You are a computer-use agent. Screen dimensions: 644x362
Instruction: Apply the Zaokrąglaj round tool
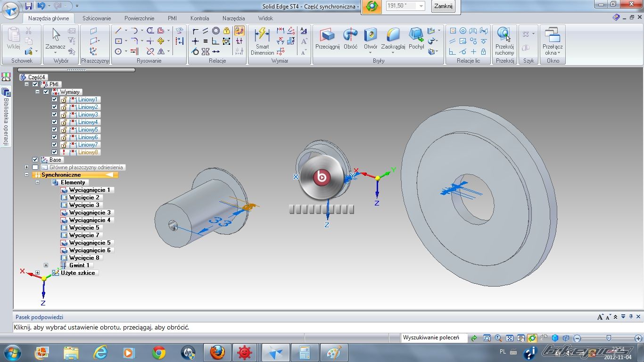[393, 38]
